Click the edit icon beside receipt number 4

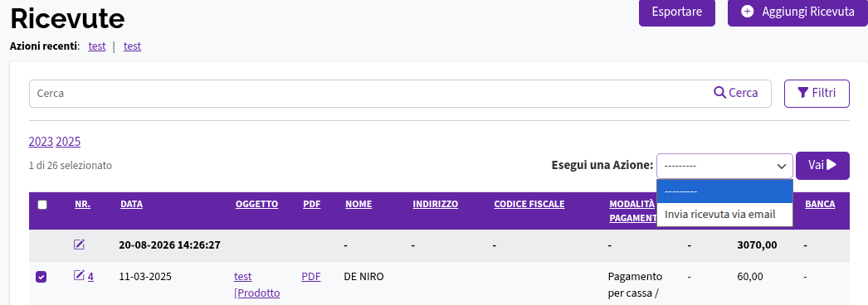[x=79, y=275]
